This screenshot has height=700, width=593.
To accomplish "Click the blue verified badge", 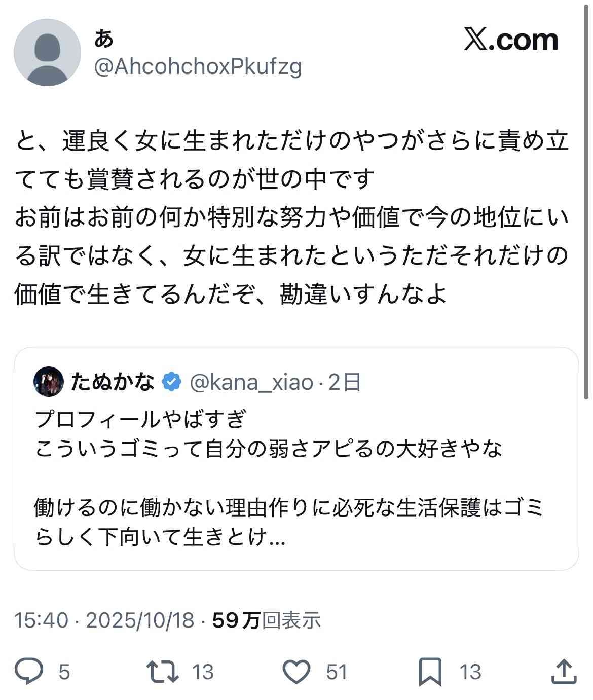I will (172, 382).
